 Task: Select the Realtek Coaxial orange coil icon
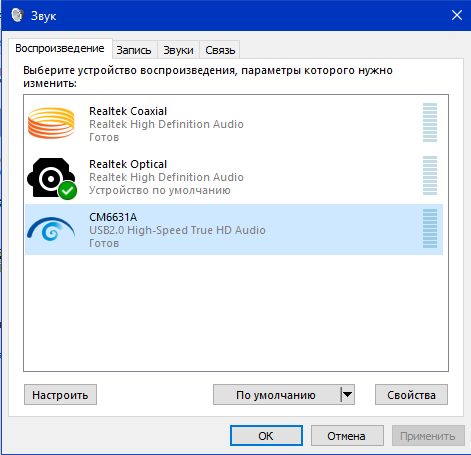51,123
